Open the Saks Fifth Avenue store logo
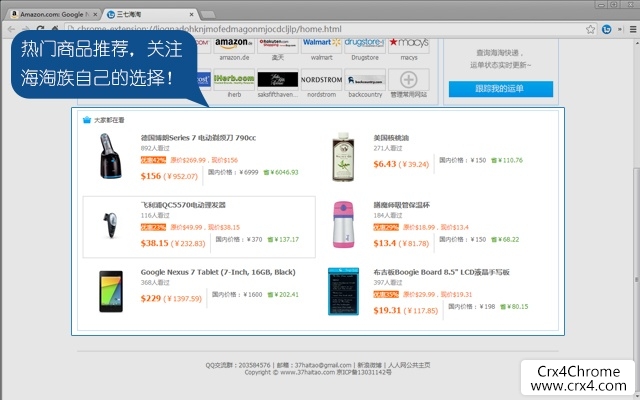Image resolution: width=640 pixels, height=400 pixels. (278, 79)
